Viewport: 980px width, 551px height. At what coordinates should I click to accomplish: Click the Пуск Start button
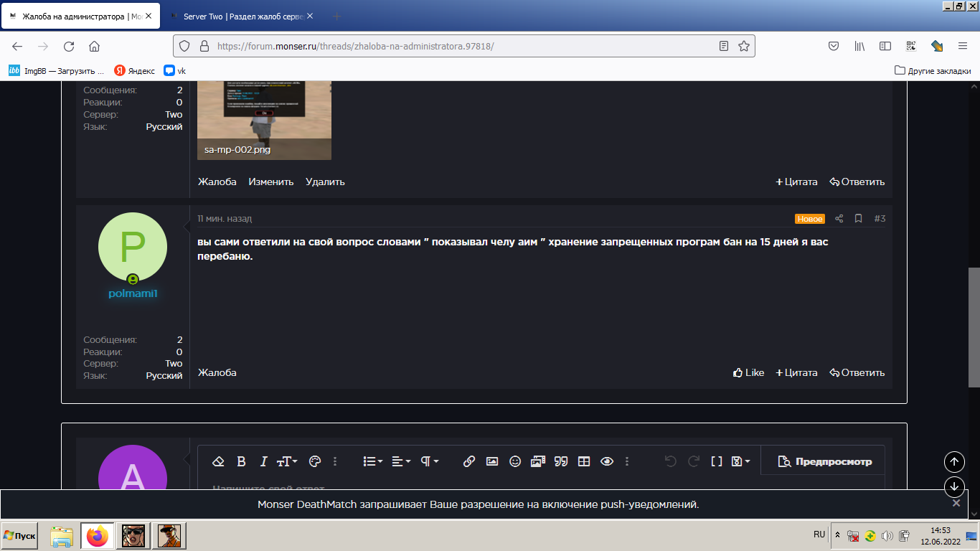click(19, 536)
